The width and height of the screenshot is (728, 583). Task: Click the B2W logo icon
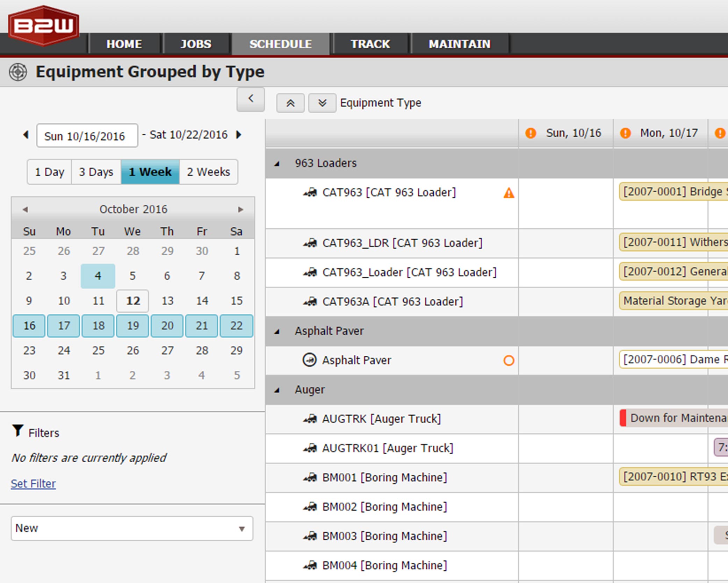pyautogui.click(x=44, y=26)
